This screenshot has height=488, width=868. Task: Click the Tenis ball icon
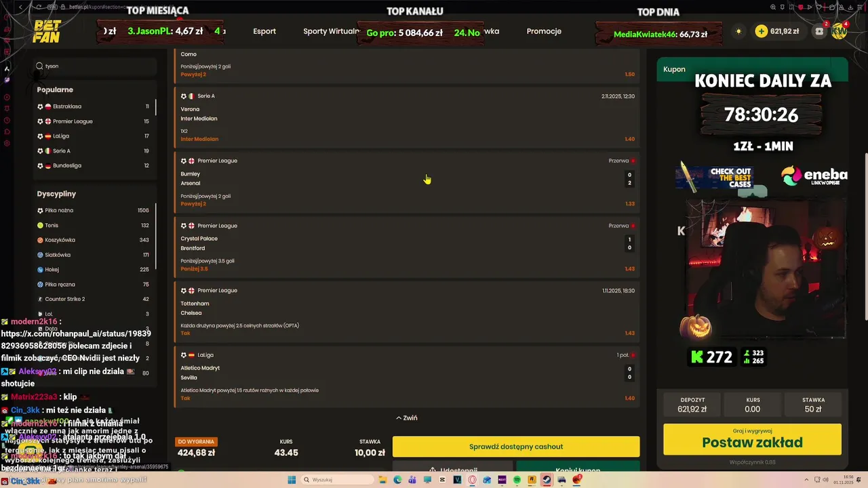(x=40, y=225)
